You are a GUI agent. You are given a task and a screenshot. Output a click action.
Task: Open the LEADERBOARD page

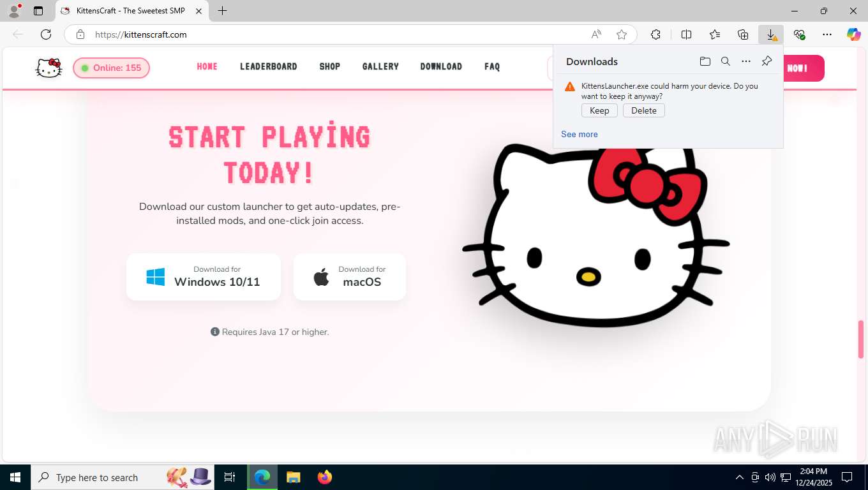(269, 66)
